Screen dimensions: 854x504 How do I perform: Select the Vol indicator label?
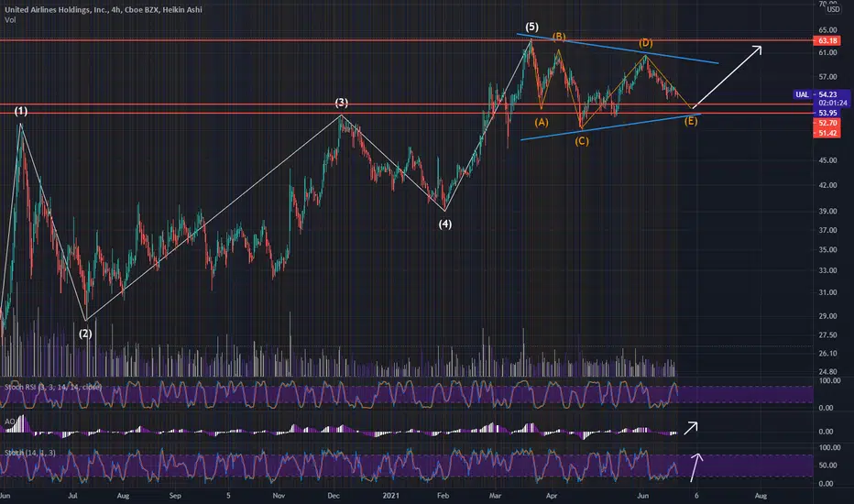(x=10, y=20)
